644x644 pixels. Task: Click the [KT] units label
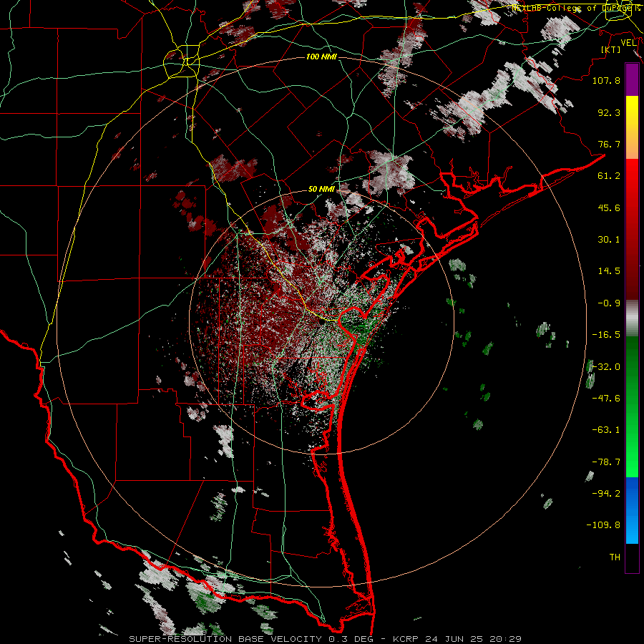(x=611, y=49)
